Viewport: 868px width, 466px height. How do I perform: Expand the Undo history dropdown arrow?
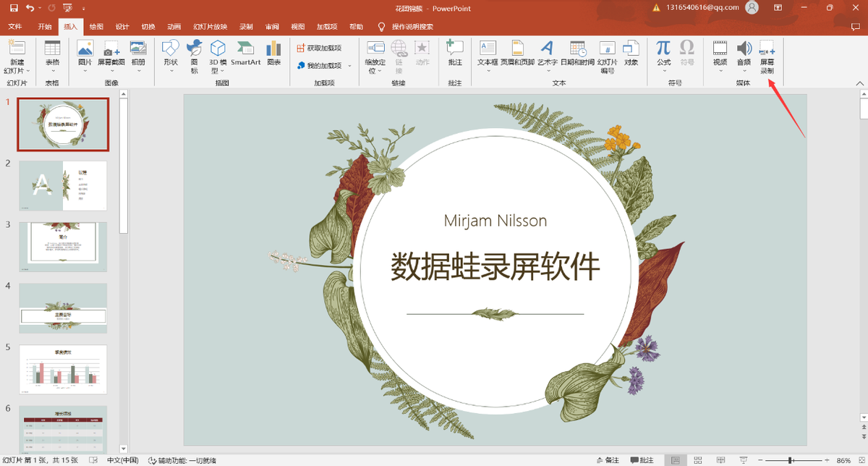39,8
